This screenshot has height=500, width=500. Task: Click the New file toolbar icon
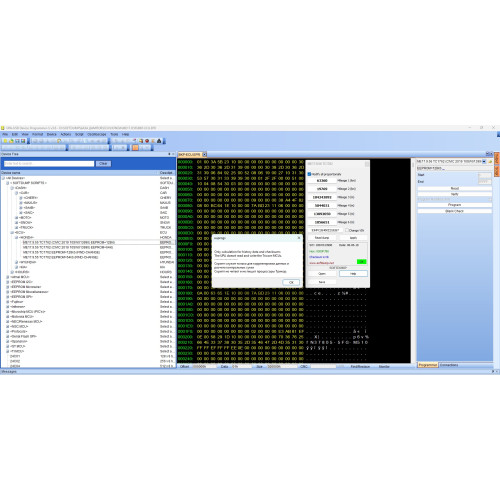[5, 141]
